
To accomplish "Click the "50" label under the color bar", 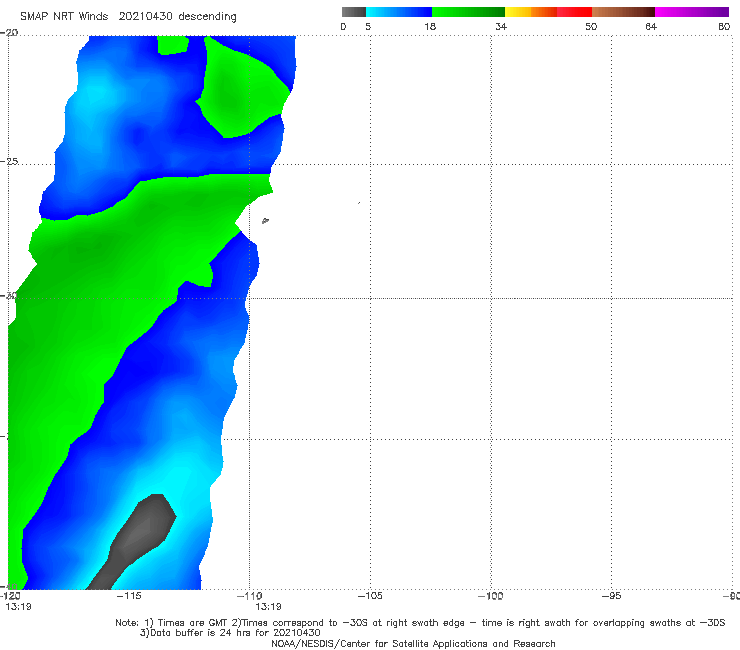I will pyautogui.click(x=591, y=27).
